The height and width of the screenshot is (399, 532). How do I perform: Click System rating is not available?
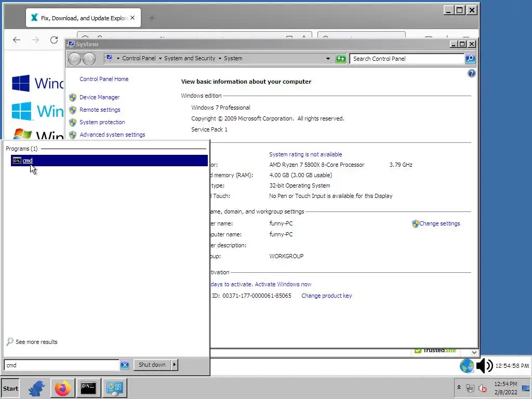305,154
